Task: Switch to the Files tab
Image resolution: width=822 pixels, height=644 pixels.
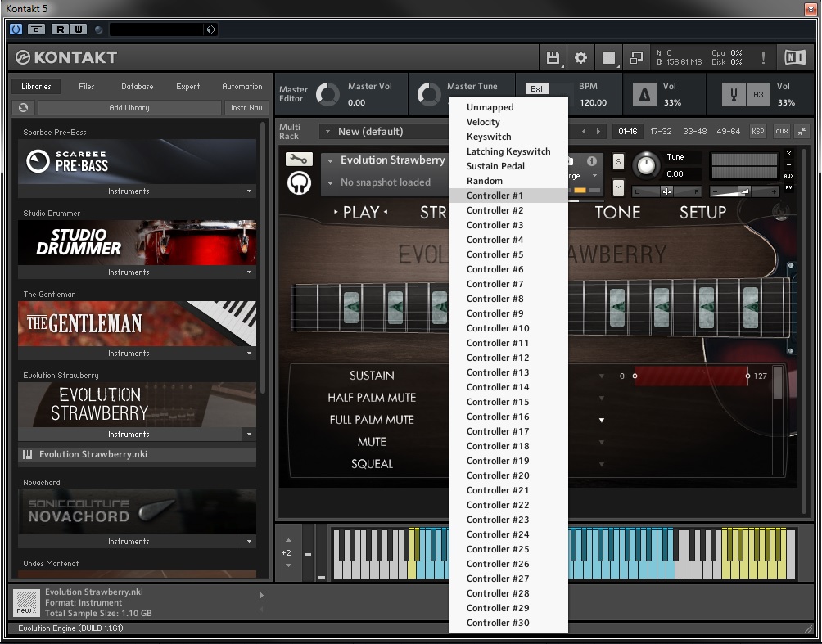Action: click(86, 87)
